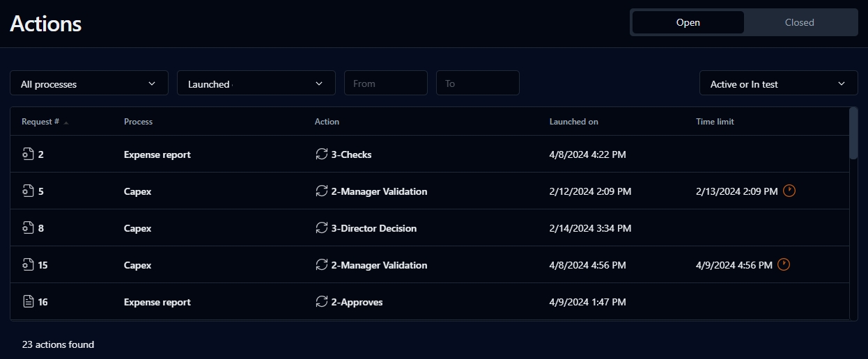Screen dimensions: 868x359
Task: Switch to the Closed actions view
Action: [x=799, y=22]
